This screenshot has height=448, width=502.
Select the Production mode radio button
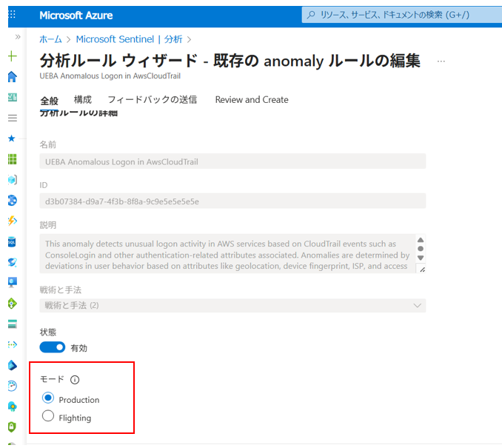click(x=48, y=398)
